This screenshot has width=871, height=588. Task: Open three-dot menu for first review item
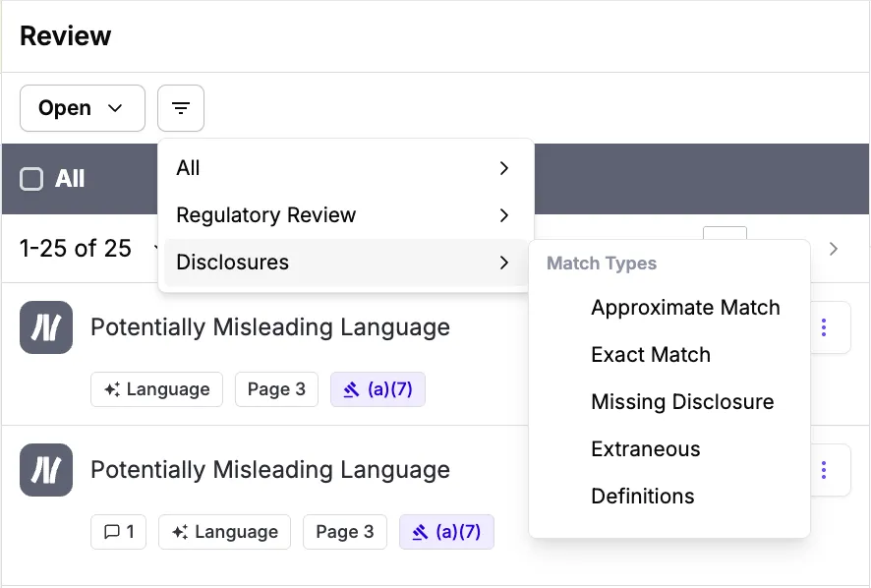point(824,327)
